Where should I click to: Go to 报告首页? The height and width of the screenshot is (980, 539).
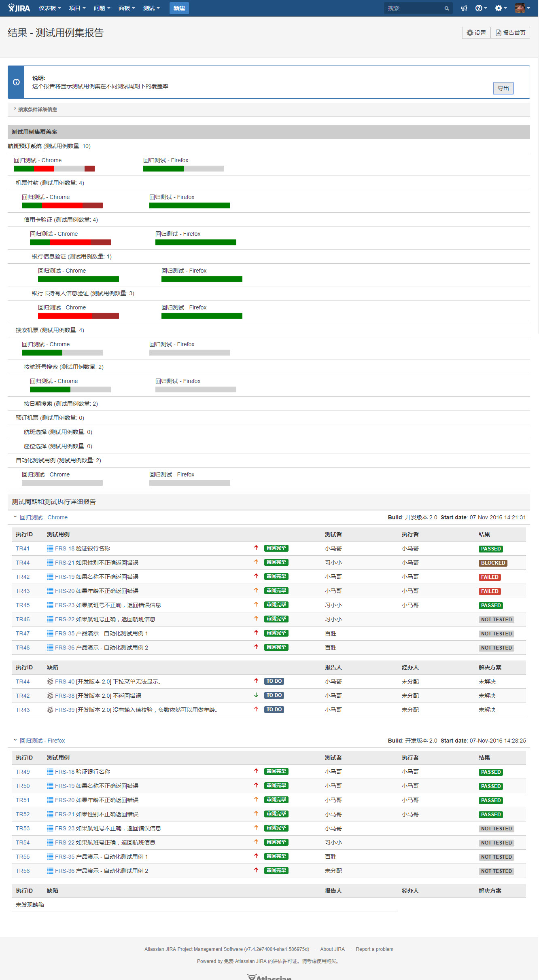[x=510, y=33]
